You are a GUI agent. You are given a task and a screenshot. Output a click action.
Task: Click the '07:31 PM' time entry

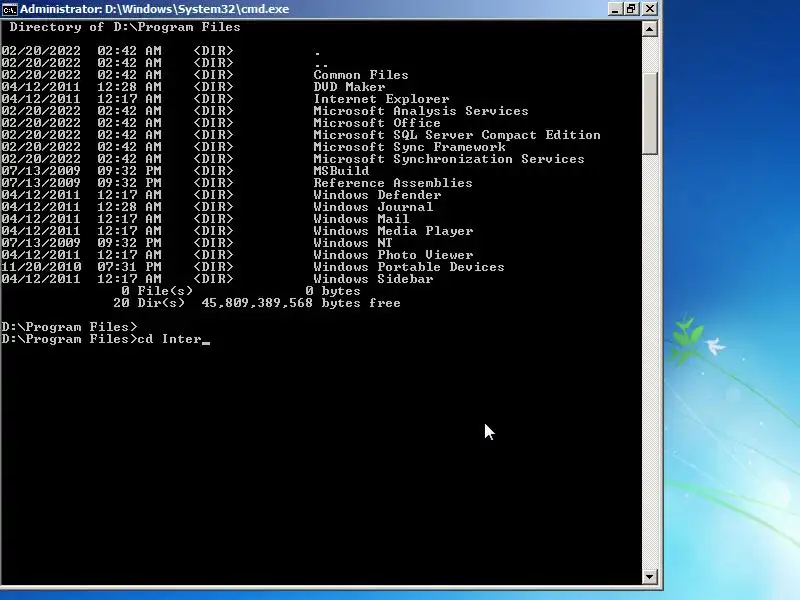coord(129,267)
